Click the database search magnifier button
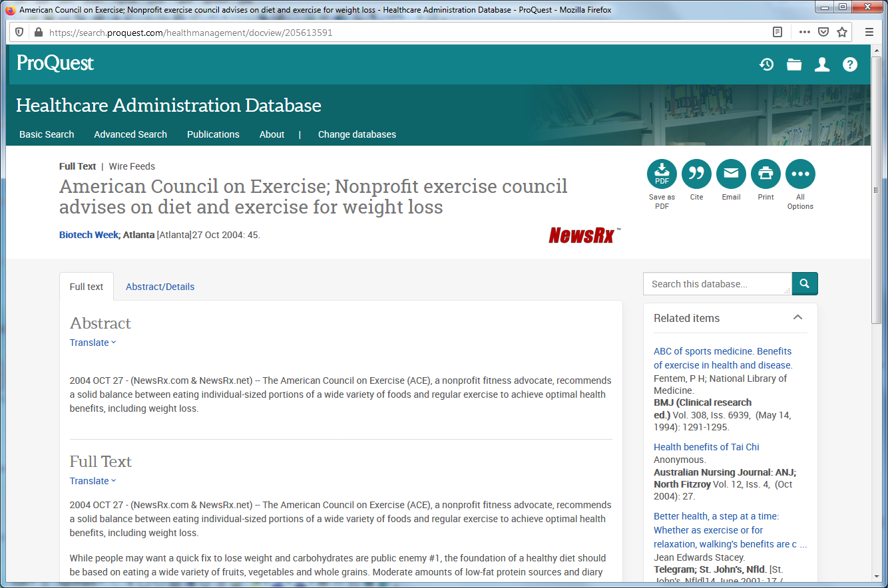Screen dimensions: 888x588 [805, 283]
